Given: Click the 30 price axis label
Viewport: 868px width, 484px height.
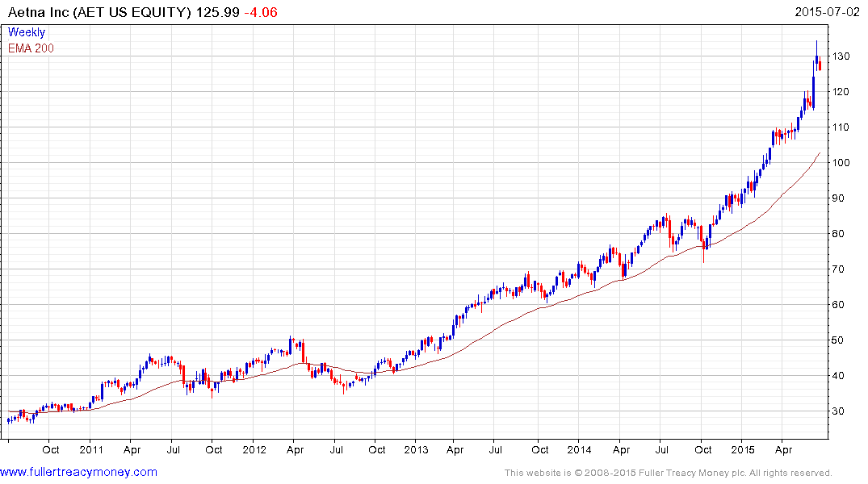Looking at the screenshot, I should (838, 411).
